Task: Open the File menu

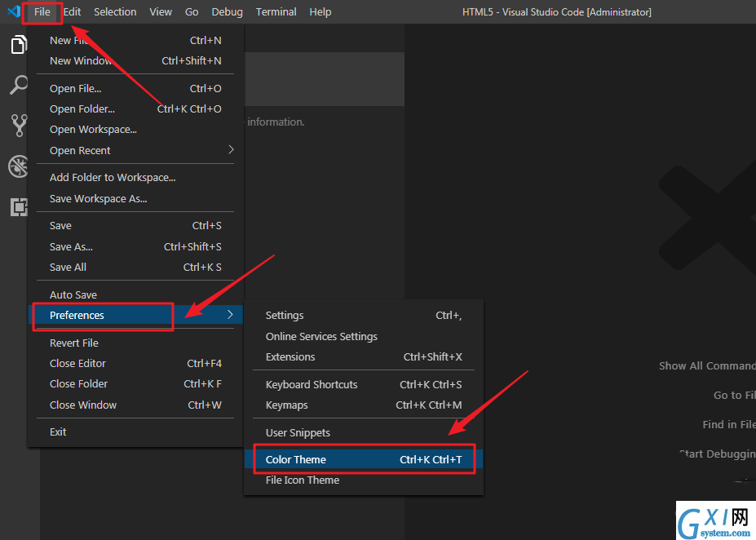Action: tap(42, 12)
